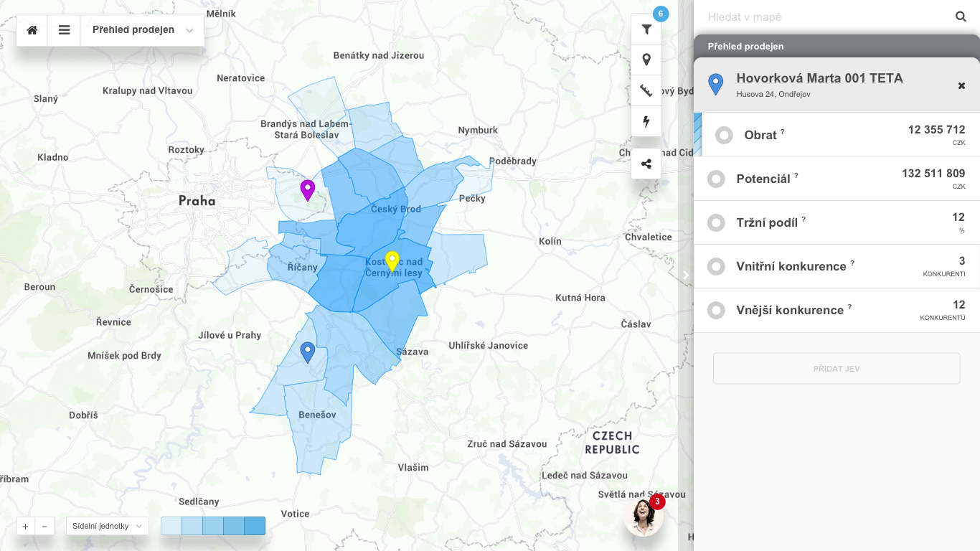Select the ruler measurement tool

pyautogui.click(x=646, y=90)
